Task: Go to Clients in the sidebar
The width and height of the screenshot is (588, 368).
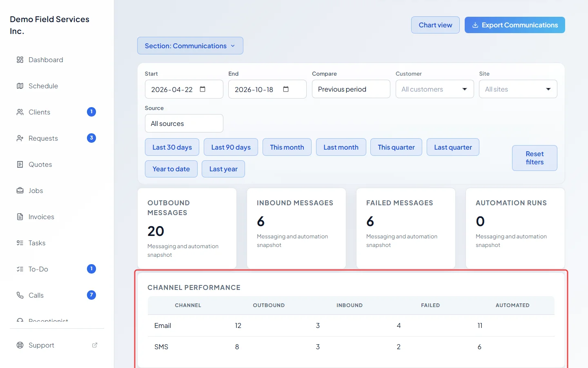Action: point(57,112)
